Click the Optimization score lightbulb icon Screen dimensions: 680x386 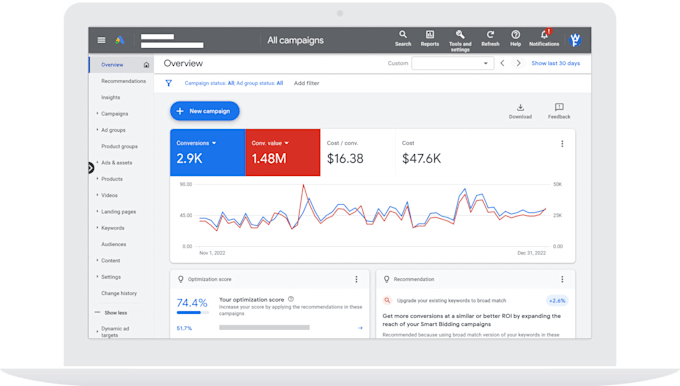tap(181, 279)
